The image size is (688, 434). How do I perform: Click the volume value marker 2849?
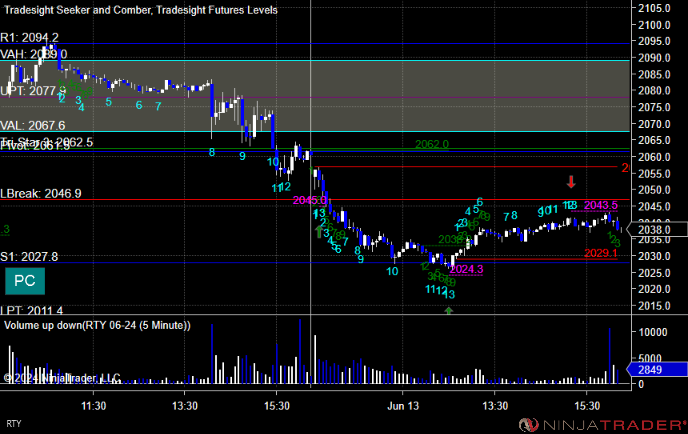[657, 369]
